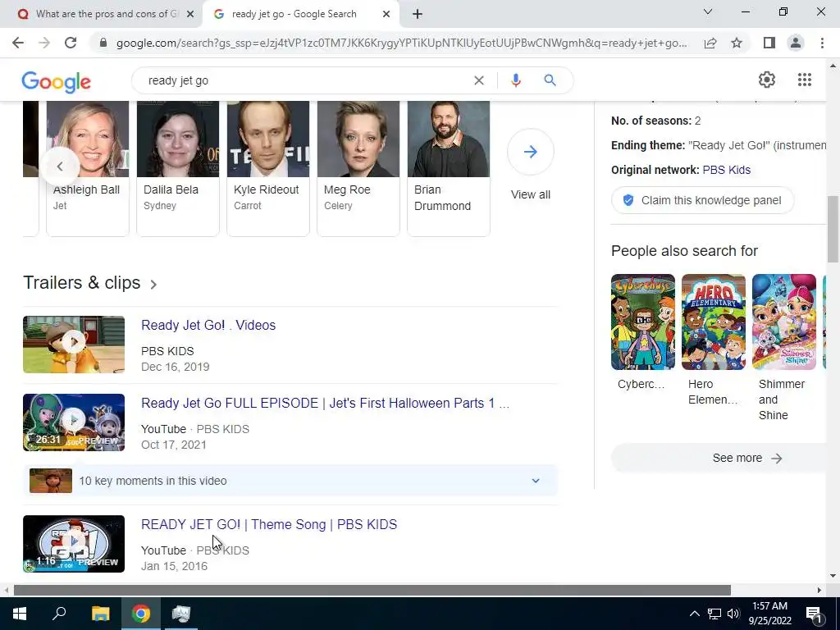This screenshot has height=630, width=840.
Task: Click the vertical page scrollbar thumb
Action: (833, 229)
